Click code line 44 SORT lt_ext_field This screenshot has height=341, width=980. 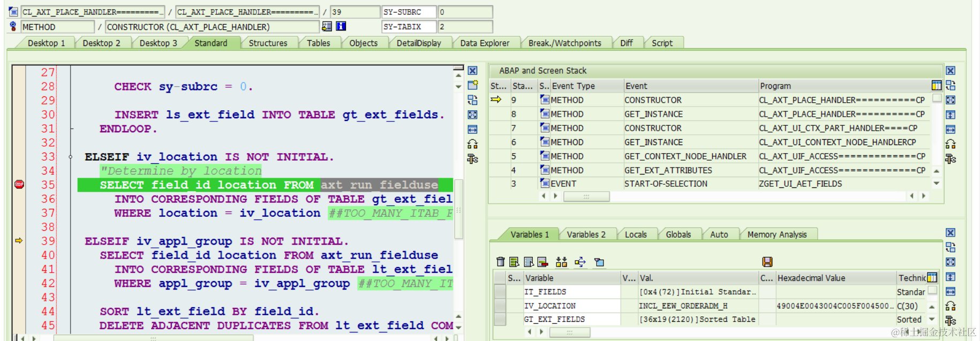coord(209,311)
